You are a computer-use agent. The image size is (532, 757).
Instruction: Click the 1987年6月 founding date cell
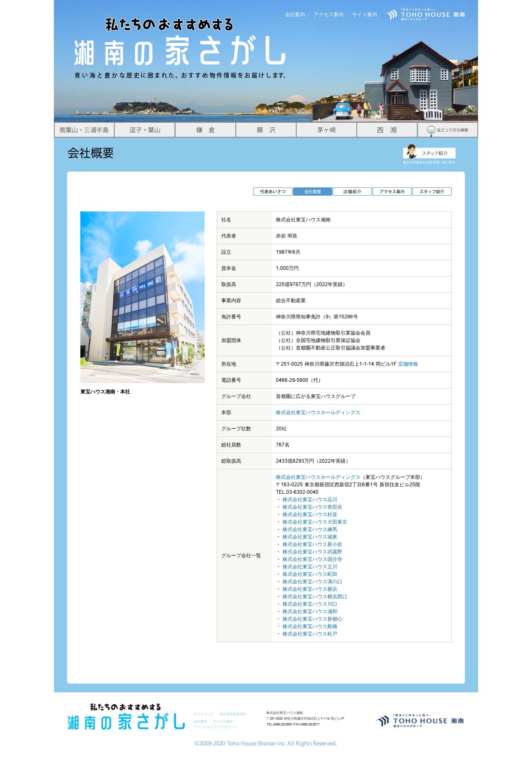pos(361,252)
